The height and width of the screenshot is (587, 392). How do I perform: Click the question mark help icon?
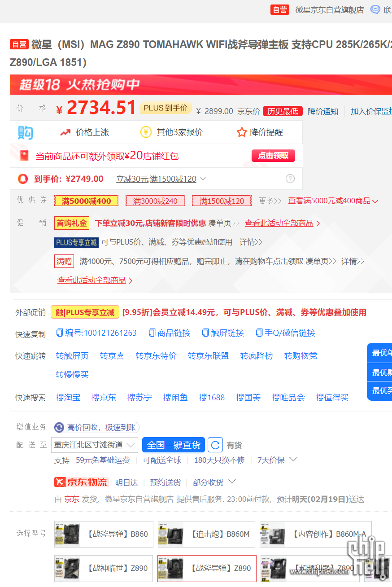tap(290, 179)
